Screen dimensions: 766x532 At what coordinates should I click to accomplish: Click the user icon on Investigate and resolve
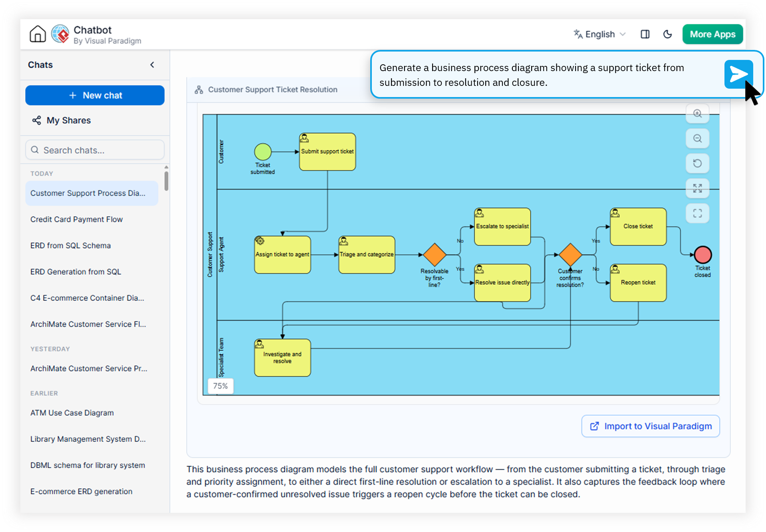click(260, 344)
